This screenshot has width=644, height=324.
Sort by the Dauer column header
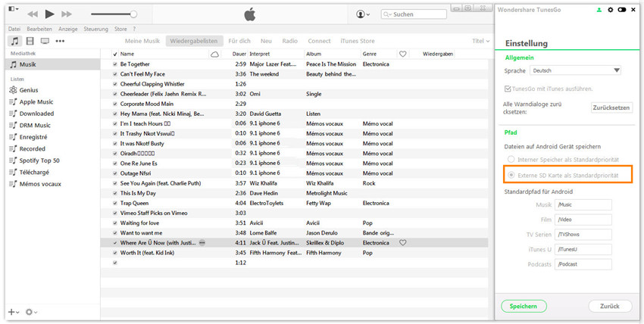239,55
